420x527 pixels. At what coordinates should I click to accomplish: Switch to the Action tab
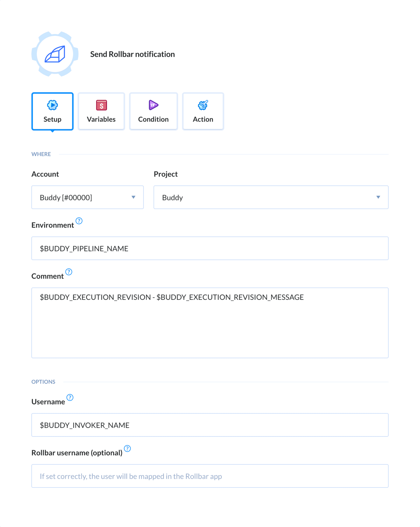pos(203,111)
